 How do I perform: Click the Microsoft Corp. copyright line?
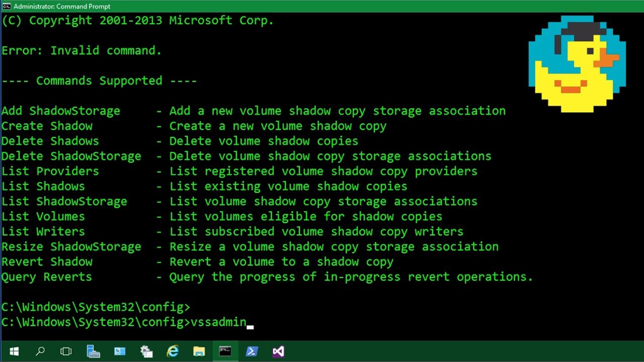click(137, 20)
